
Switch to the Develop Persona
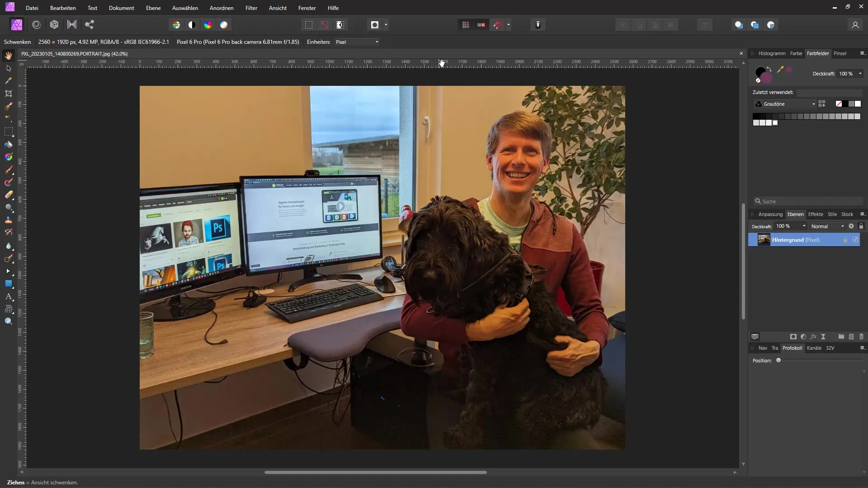[x=54, y=25]
